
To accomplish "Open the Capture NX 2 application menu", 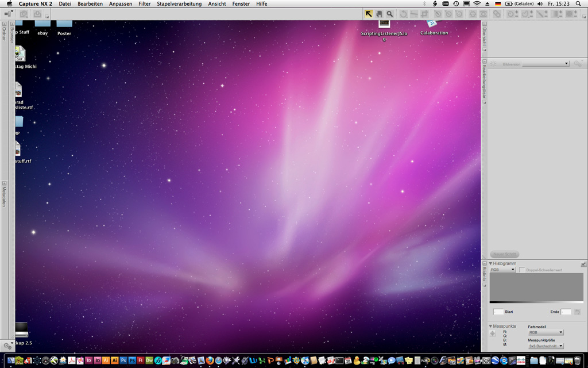I will tap(35, 4).
